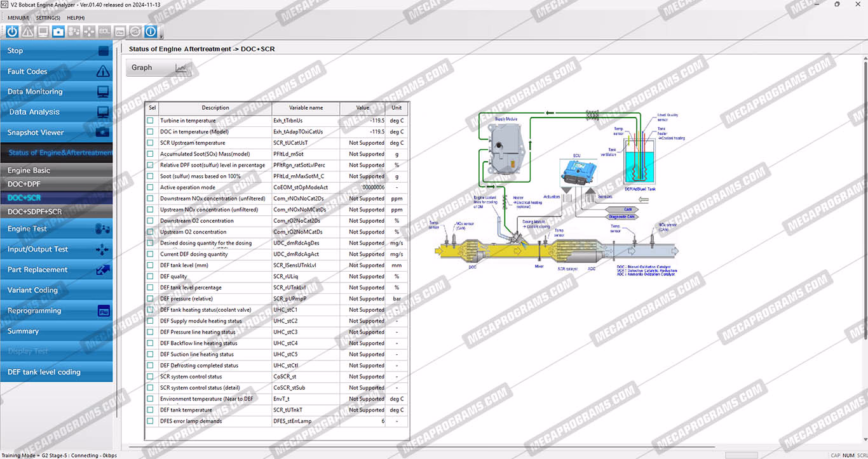
Task: Click the monitor toolbar icon
Action: [43, 31]
